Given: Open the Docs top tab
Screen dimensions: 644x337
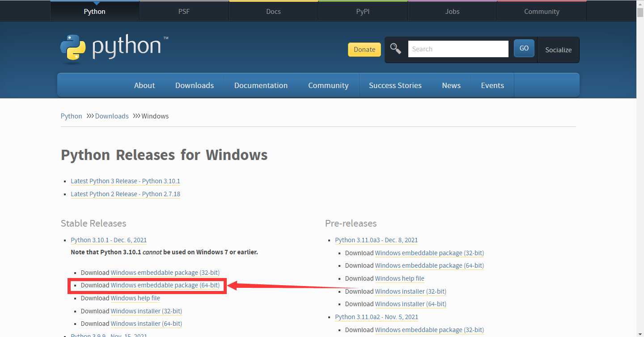Looking at the screenshot, I should coord(274,11).
